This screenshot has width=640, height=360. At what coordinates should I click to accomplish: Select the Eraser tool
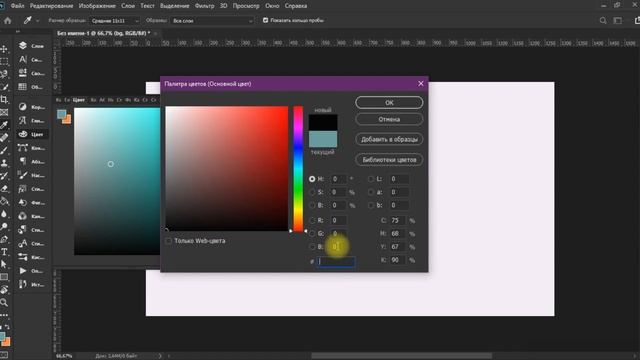coord(4,189)
